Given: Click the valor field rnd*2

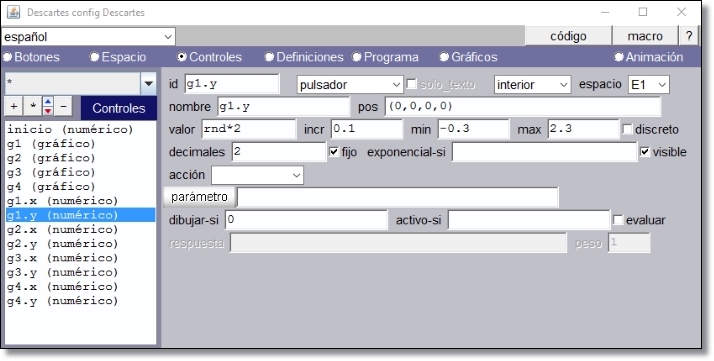Looking at the screenshot, I should [249, 129].
